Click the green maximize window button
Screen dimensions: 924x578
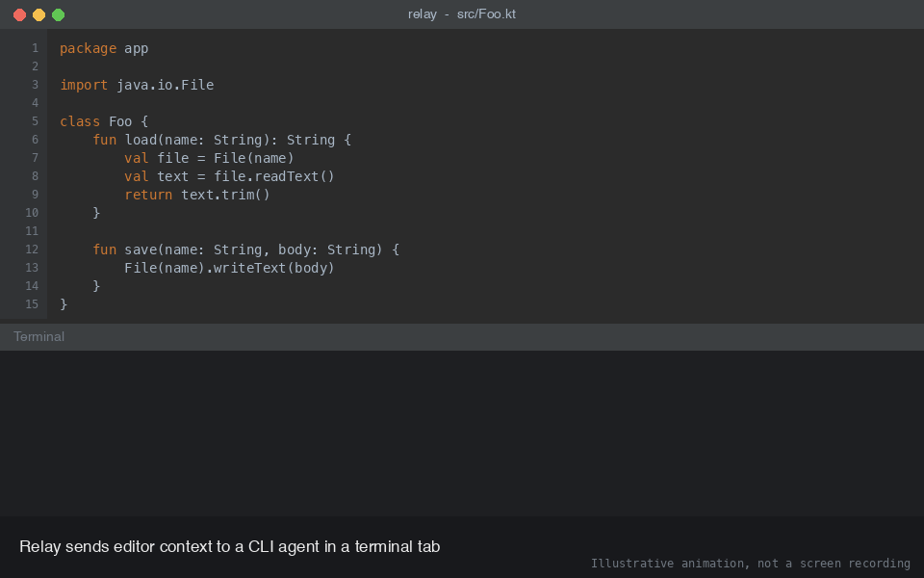click(59, 14)
